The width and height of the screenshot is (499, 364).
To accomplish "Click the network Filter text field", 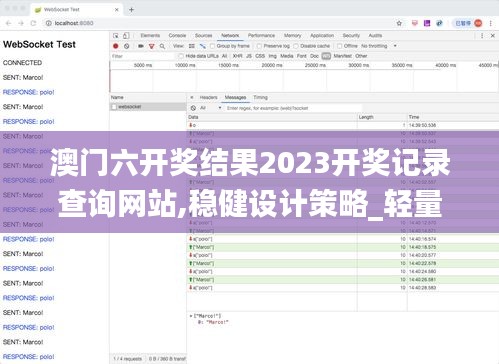I will [142, 56].
